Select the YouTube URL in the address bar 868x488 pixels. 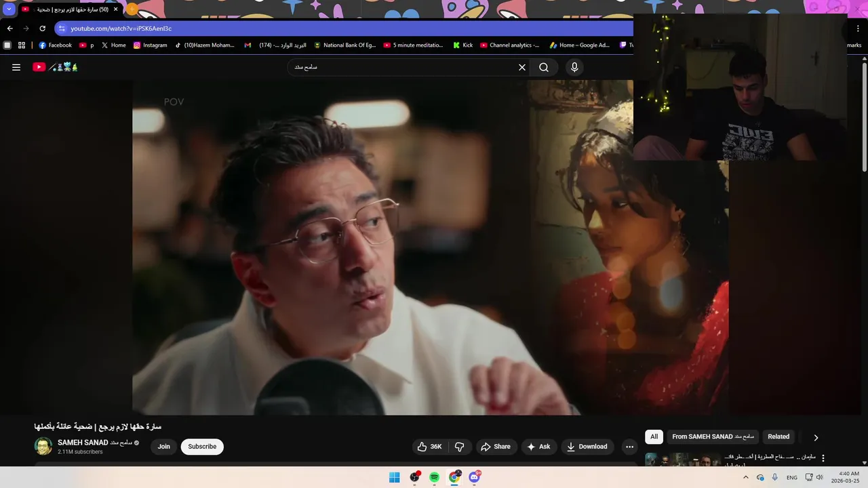pos(121,28)
